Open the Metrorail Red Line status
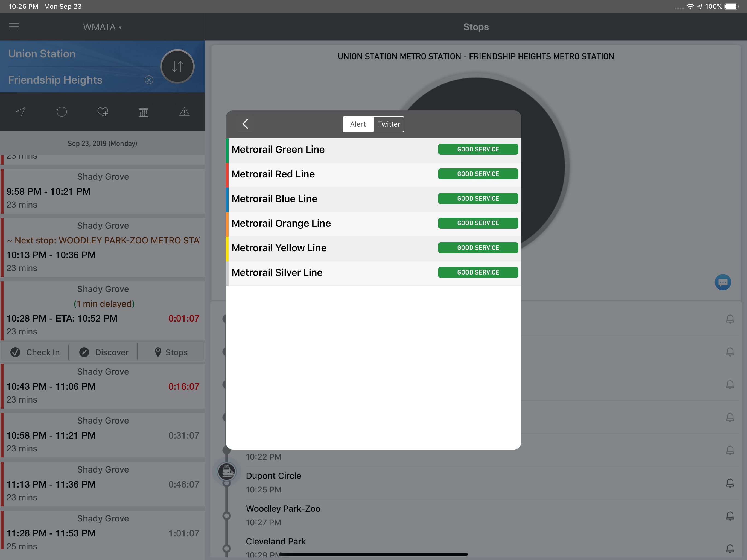This screenshot has width=747, height=560. point(373,174)
